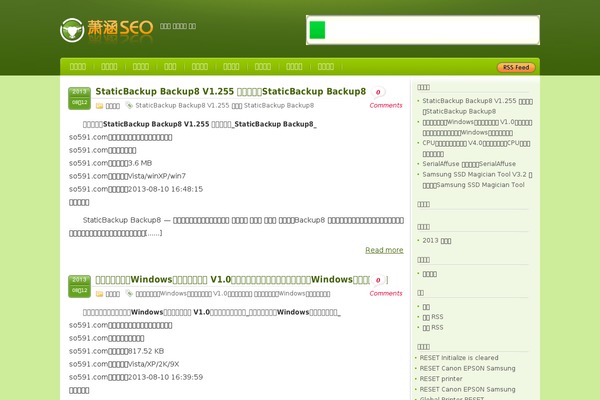Click the green square in header banner
Image resolution: width=600 pixels, height=400 pixels.
pyautogui.click(x=317, y=30)
